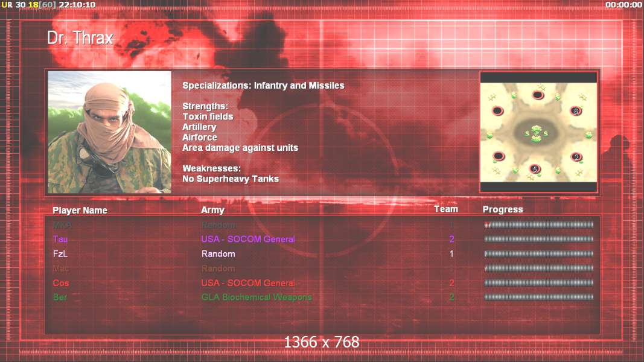Click start position 5 on the minimap
The width and height of the screenshot is (644, 362).
click(535, 169)
